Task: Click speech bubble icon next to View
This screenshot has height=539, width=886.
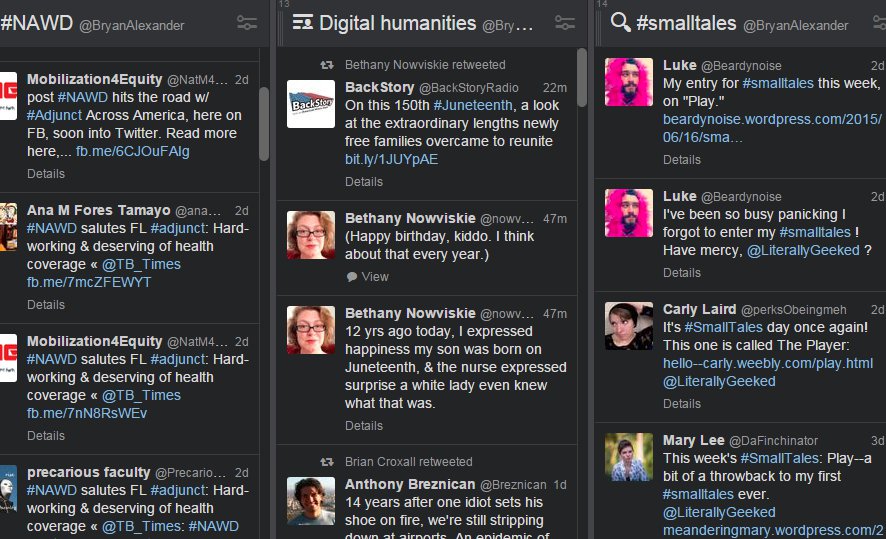Action: click(x=351, y=277)
